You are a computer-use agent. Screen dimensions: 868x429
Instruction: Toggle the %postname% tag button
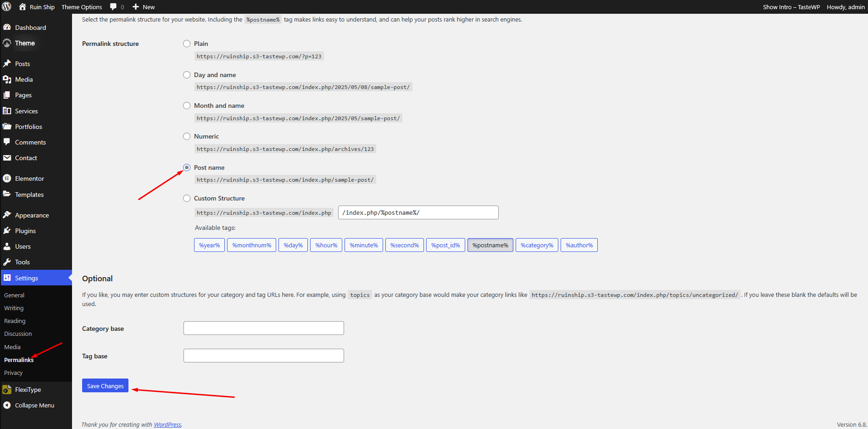[x=490, y=245]
